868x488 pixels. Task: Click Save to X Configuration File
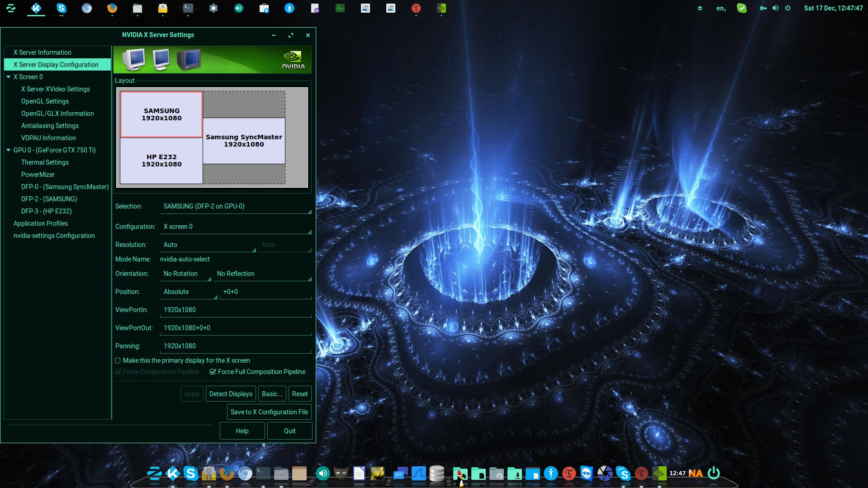269,412
